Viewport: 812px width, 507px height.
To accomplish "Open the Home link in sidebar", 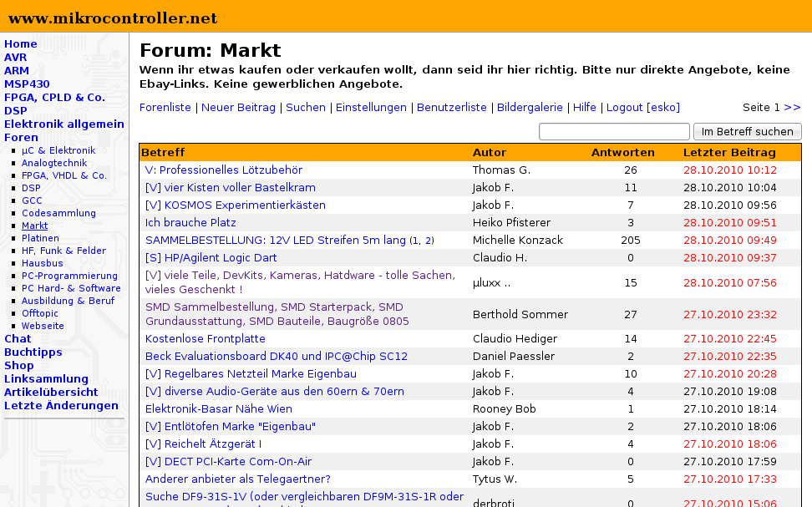I will 21,44.
